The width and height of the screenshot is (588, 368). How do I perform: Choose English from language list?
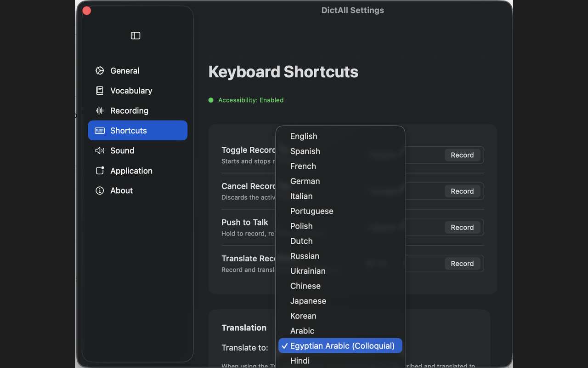pos(304,136)
